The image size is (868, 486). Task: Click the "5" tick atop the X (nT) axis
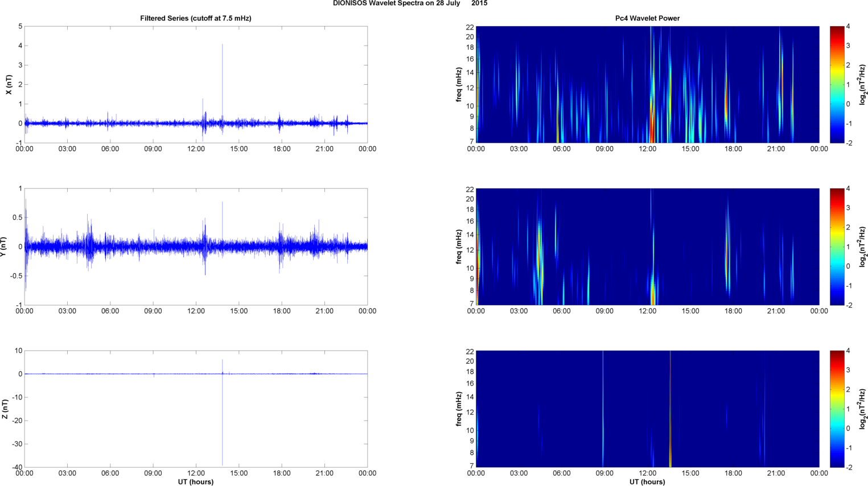coord(20,26)
